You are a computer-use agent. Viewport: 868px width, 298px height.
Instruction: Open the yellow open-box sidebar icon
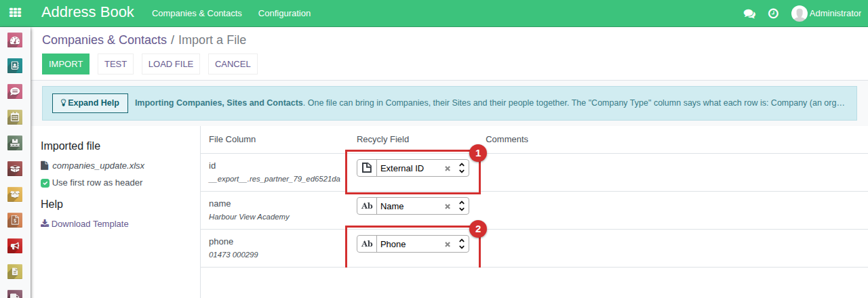15,194
